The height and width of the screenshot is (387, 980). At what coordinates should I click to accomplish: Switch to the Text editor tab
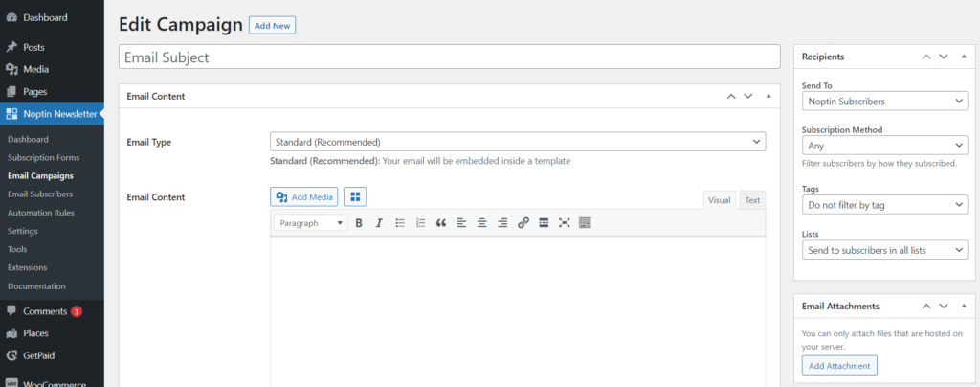coord(752,200)
